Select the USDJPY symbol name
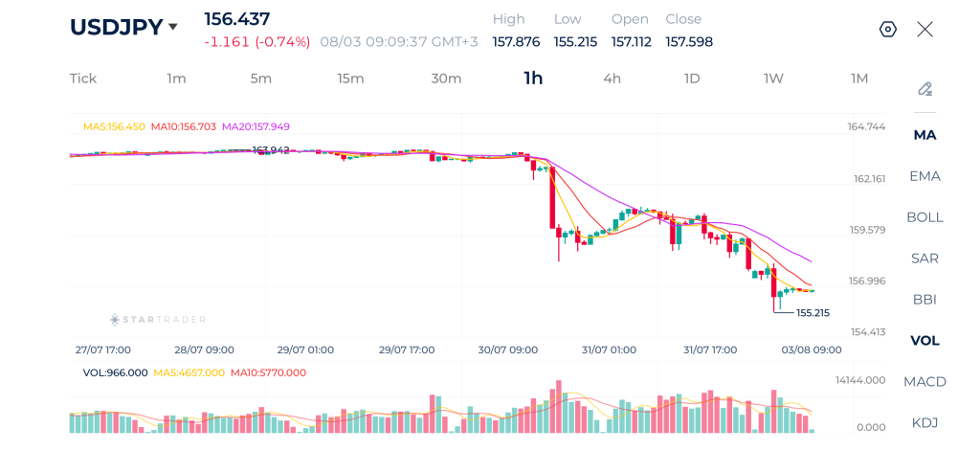This screenshot has height=451, width=980. (x=116, y=27)
